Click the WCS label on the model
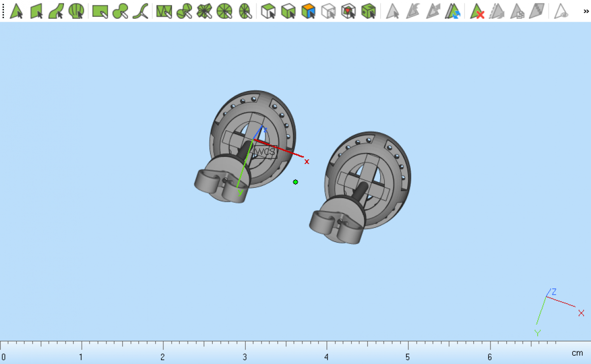The image size is (591, 364). [x=265, y=152]
